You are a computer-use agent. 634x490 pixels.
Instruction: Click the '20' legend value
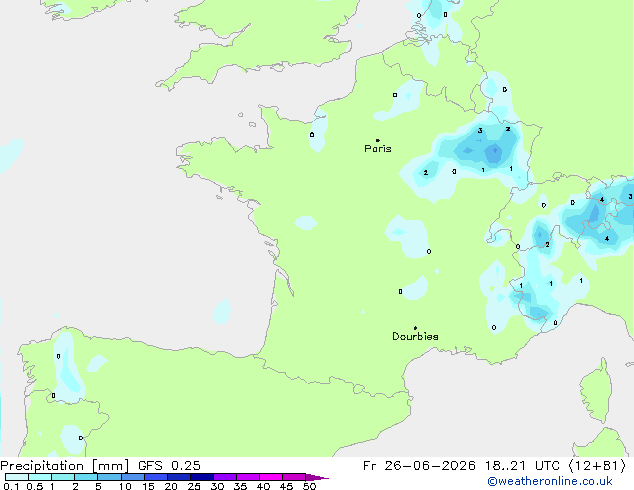pyautogui.click(x=171, y=486)
